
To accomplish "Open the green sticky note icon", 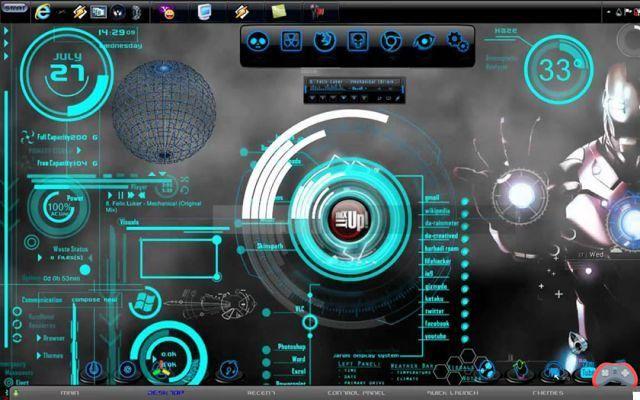I will point(279,11).
